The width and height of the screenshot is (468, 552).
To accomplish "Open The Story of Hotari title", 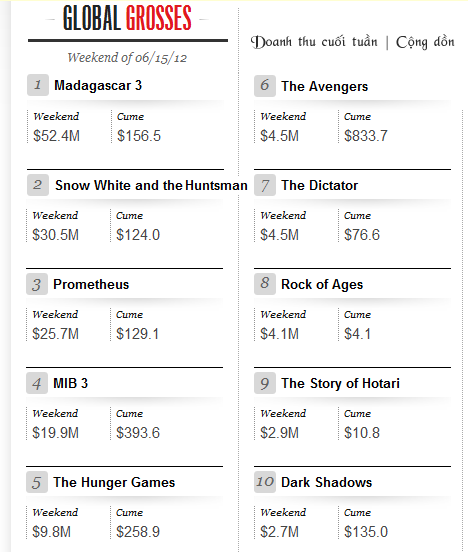I will (340, 384).
